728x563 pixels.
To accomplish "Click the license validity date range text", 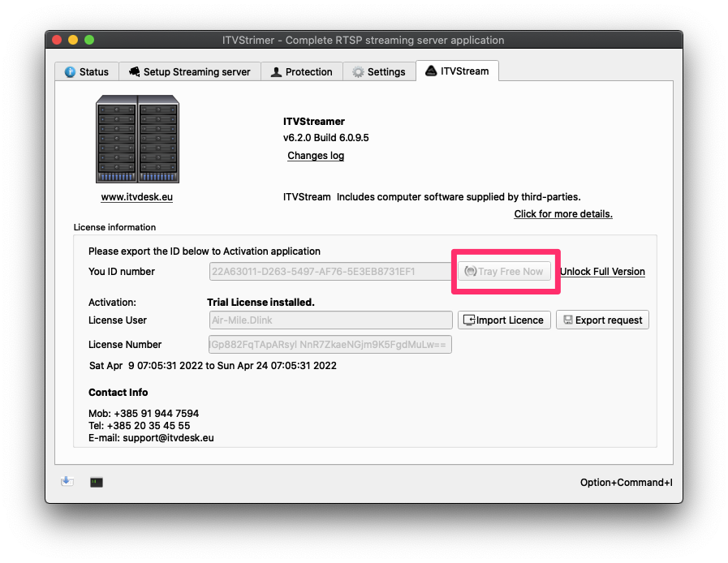I will (x=213, y=365).
